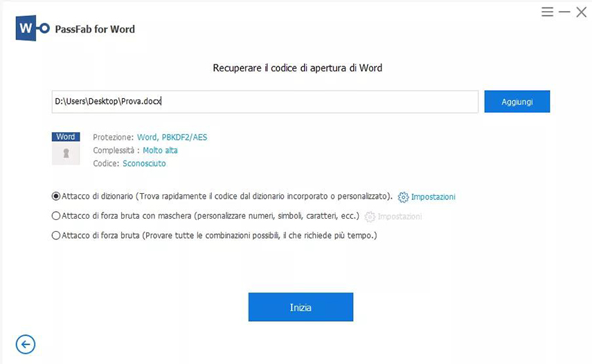Click the locked Word document file icon
Image resolution: width=592 pixels, height=364 pixels.
coord(66,154)
